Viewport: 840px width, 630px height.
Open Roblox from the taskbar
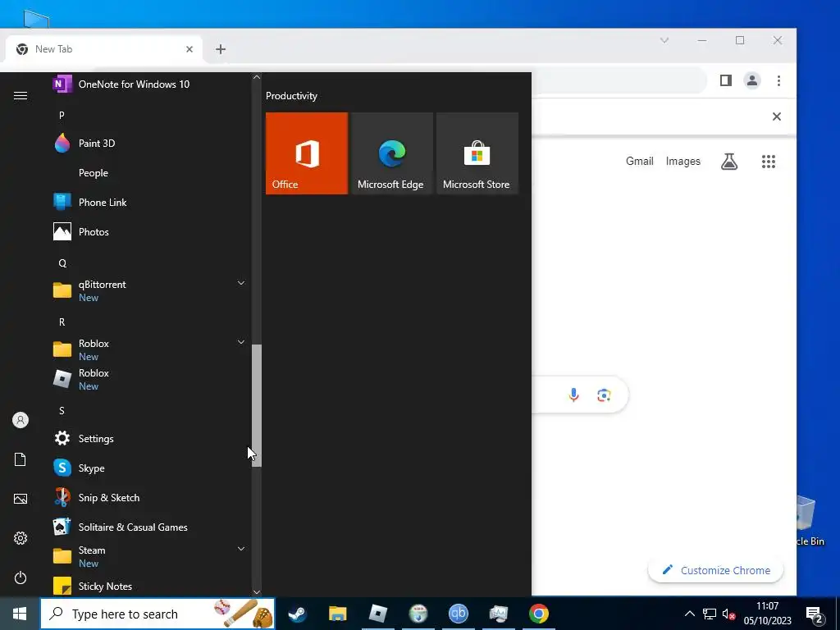pos(377,614)
